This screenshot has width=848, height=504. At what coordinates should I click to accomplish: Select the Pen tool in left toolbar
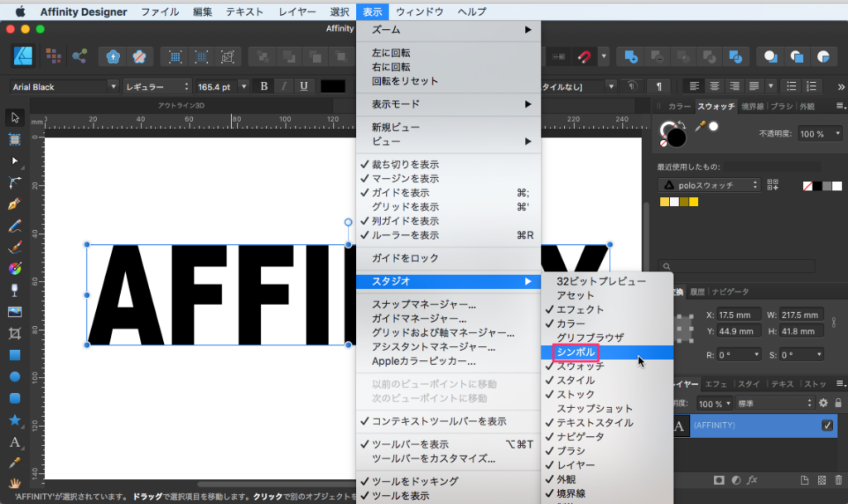(14, 204)
